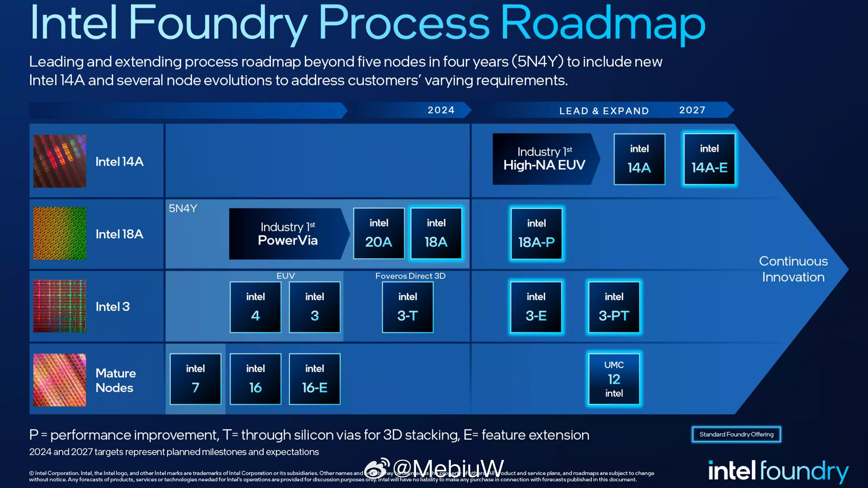The width and height of the screenshot is (868, 488).
Task: Select the Mature Nodes thumbnail image
Action: click(59, 380)
